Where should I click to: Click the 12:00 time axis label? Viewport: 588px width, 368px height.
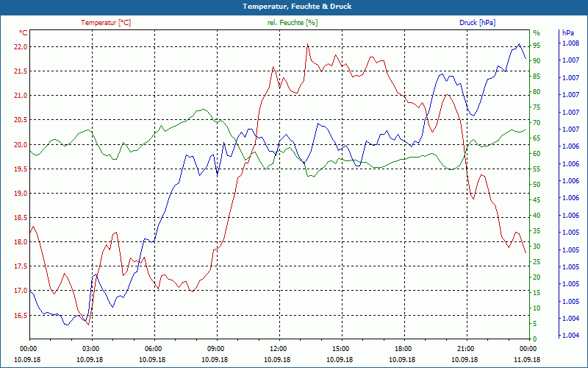[280, 348]
